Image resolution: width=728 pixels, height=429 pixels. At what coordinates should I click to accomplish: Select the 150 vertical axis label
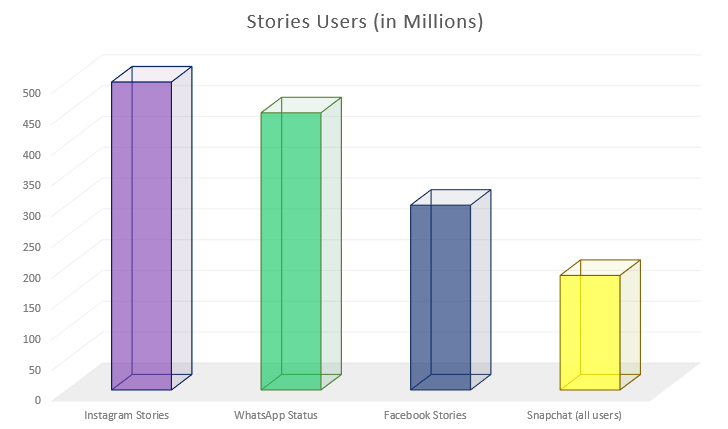pos(32,307)
